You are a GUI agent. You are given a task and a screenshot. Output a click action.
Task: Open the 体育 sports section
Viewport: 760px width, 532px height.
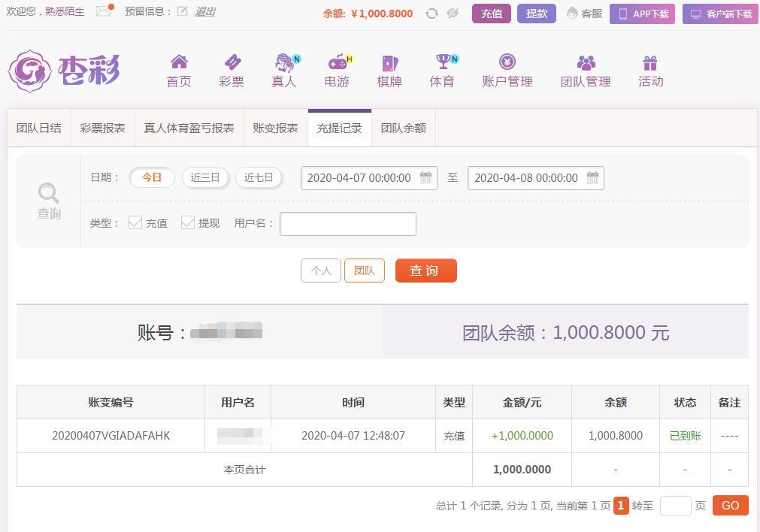point(443,71)
